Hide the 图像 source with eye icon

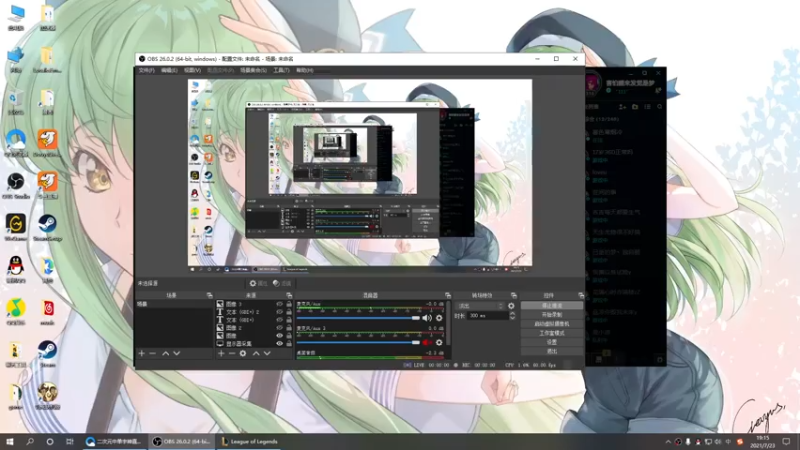(x=280, y=336)
